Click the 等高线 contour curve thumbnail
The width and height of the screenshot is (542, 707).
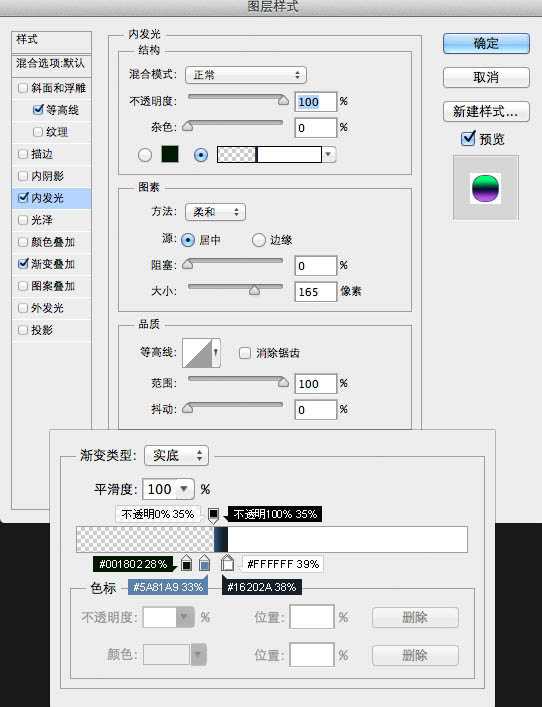coord(197,353)
